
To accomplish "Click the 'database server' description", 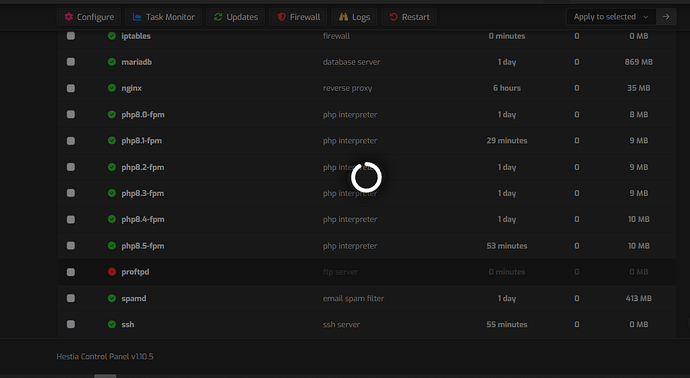I will coord(351,62).
